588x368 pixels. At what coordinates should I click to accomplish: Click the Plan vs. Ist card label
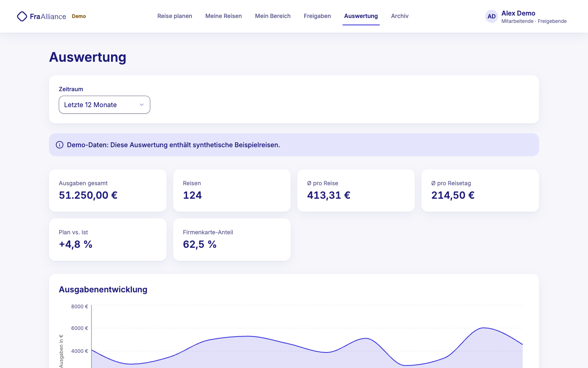pyautogui.click(x=73, y=232)
